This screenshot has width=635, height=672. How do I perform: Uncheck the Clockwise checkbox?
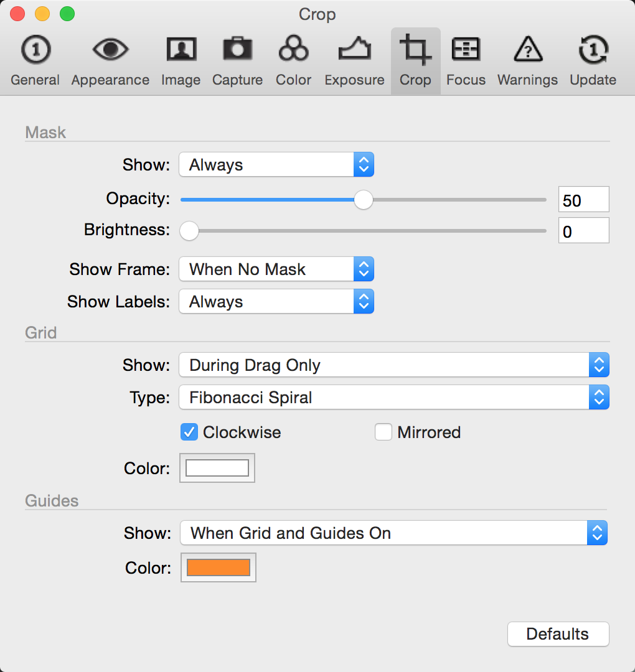[x=189, y=432]
